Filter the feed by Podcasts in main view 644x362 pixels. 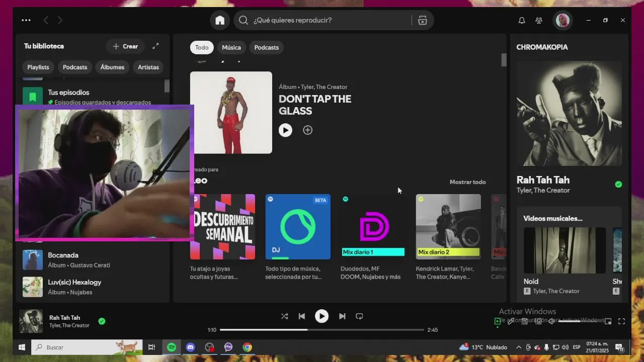(x=266, y=47)
